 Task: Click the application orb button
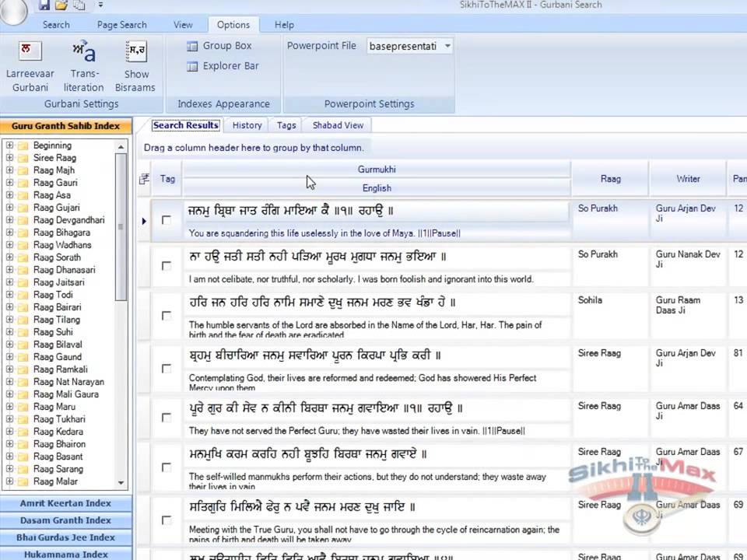tap(13, 10)
